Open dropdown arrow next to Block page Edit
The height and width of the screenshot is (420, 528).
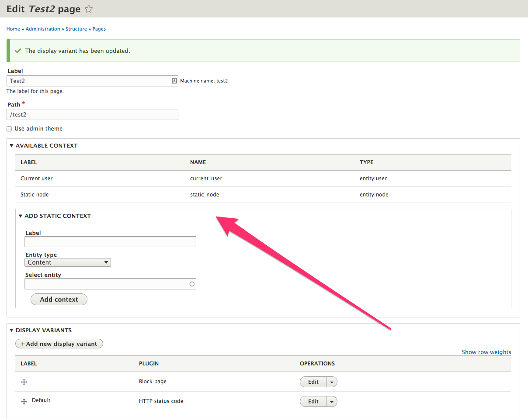[x=332, y=382]
